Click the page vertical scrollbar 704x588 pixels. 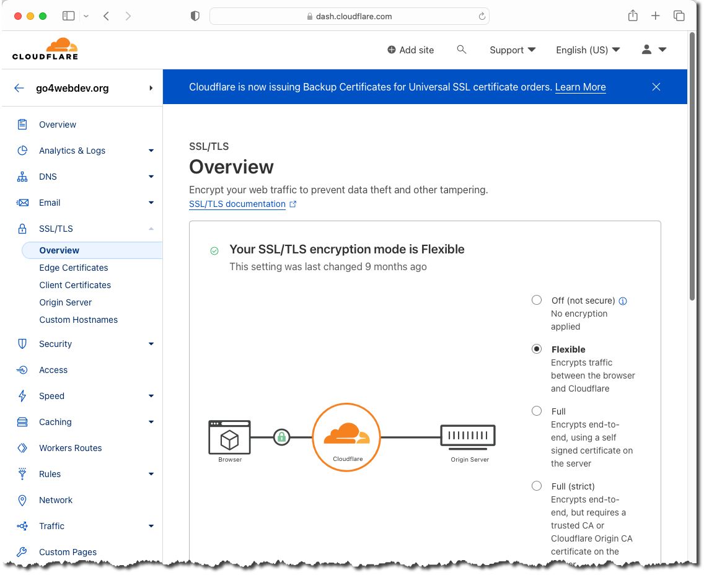click(x=692, y=166)
